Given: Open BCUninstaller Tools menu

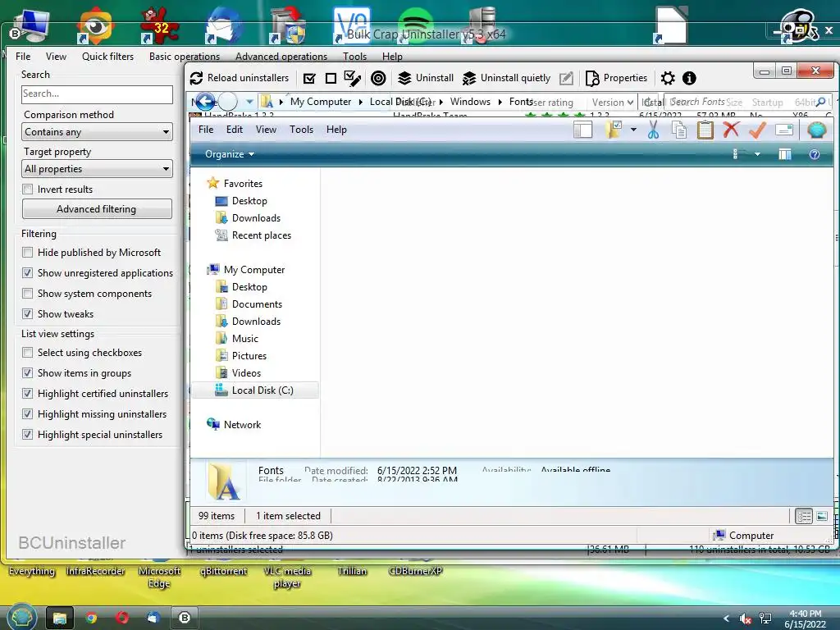Looking at the screenshot, I should (x=354, y=57).
